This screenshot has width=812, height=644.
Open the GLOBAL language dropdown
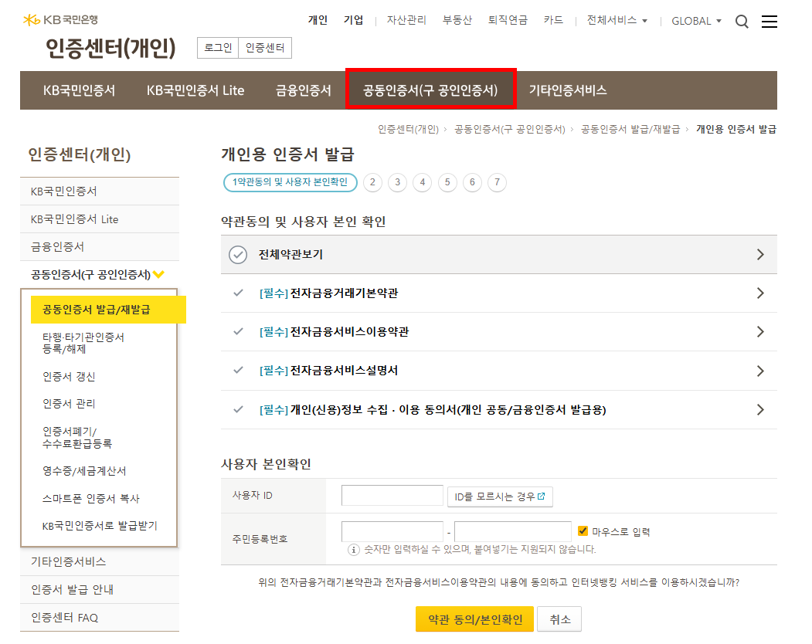[x=696, y=21]
